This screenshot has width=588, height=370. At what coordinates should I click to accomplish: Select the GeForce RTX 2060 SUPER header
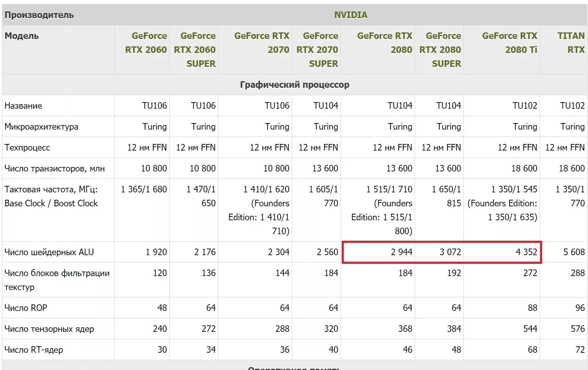[195, 50]
